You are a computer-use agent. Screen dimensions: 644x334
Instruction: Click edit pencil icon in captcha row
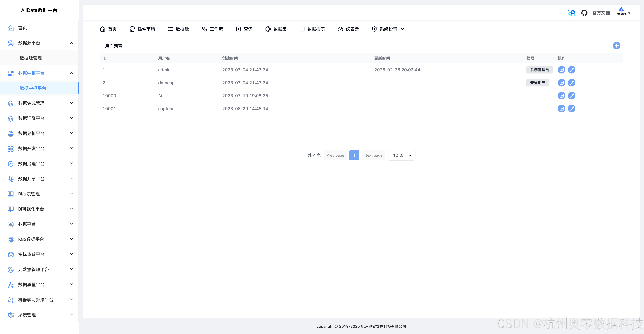[x=571, y=108]
